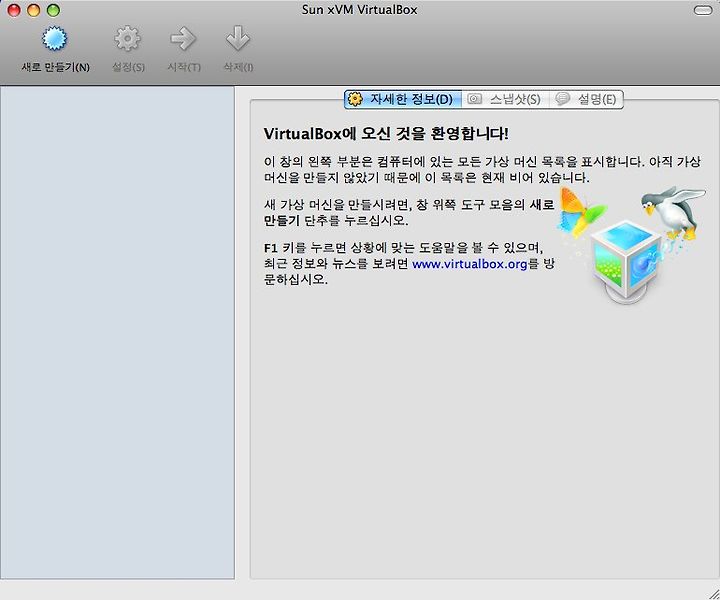Click the 'Sun xVM VirtualBox' window title

point(360,10)
